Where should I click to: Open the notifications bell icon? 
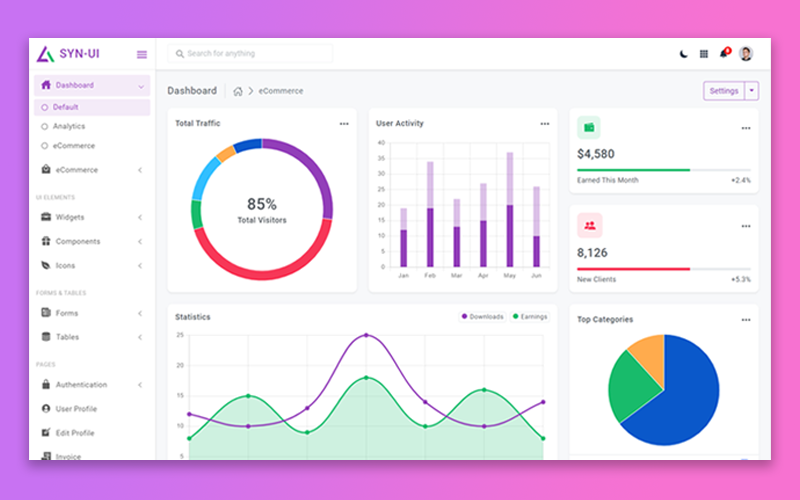724,54
